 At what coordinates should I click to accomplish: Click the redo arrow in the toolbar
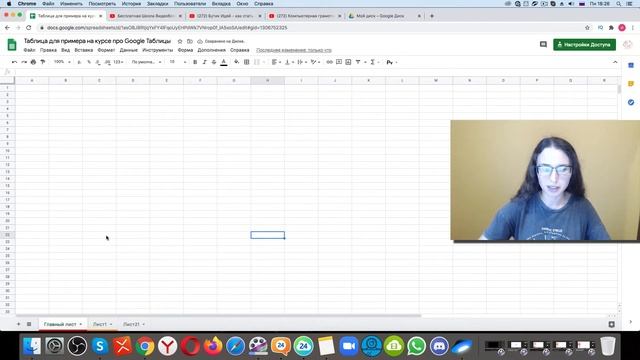point(24,62)
